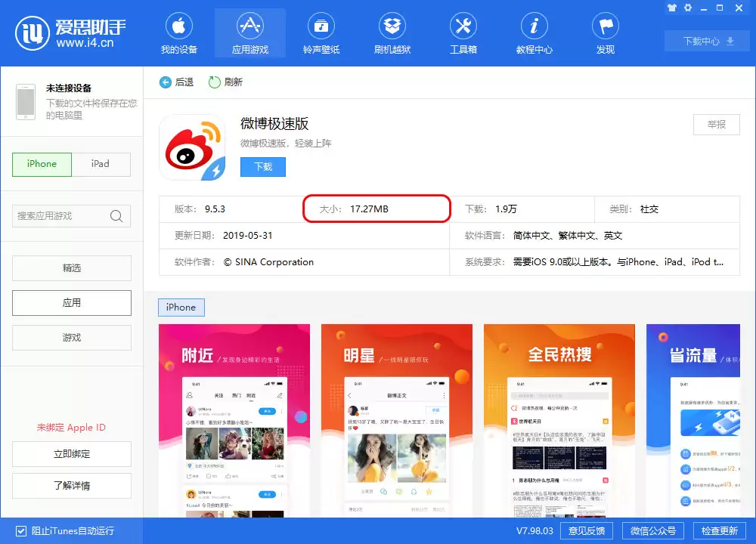
Task: Click the 后退 back arrow icon
Action: 166,82
